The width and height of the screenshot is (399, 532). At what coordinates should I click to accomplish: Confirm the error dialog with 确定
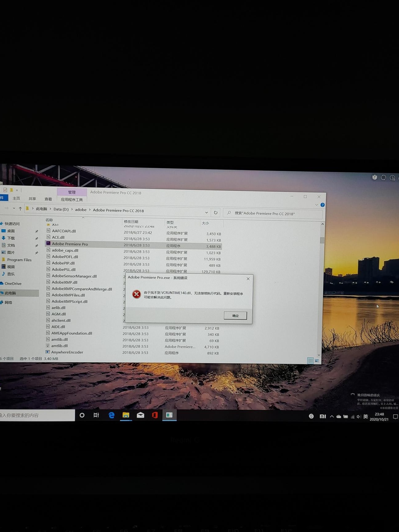pos(236,316)
